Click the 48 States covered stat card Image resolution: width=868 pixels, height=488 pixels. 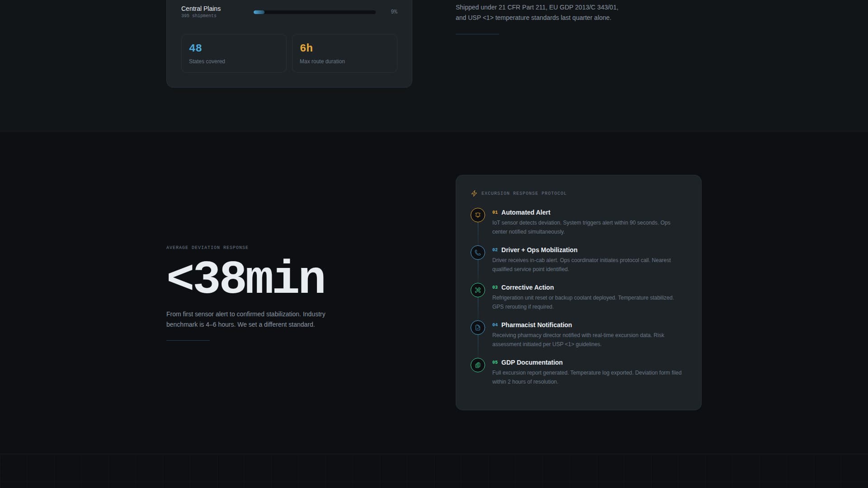point(234,53)
